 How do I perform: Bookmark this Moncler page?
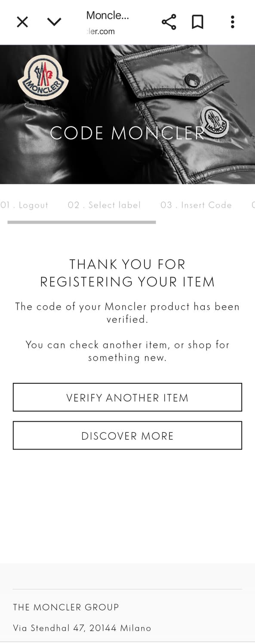point(197,21)
